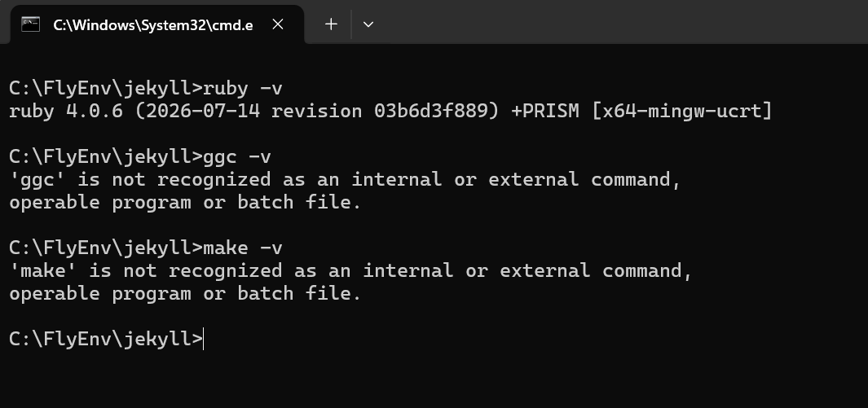Image resolution: width=868 pixels, height=408 pixels.
Task: Select the C:\Windows\System32\cmd.exe tab
Action: pyautogui.click(x=152, y=25)
